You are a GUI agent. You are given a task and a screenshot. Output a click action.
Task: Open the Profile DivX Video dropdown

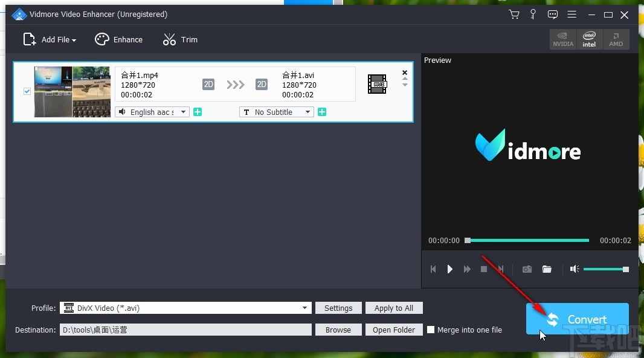(185, 308)
